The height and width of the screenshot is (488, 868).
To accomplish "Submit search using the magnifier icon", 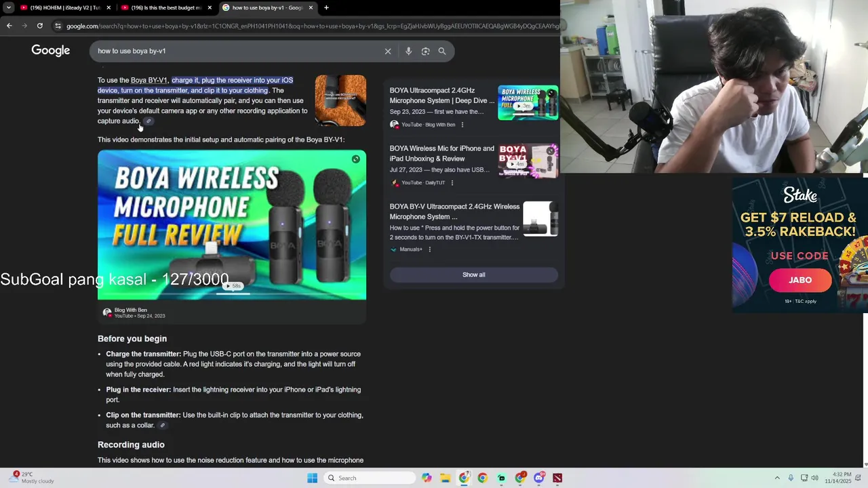I will [442, 51].
